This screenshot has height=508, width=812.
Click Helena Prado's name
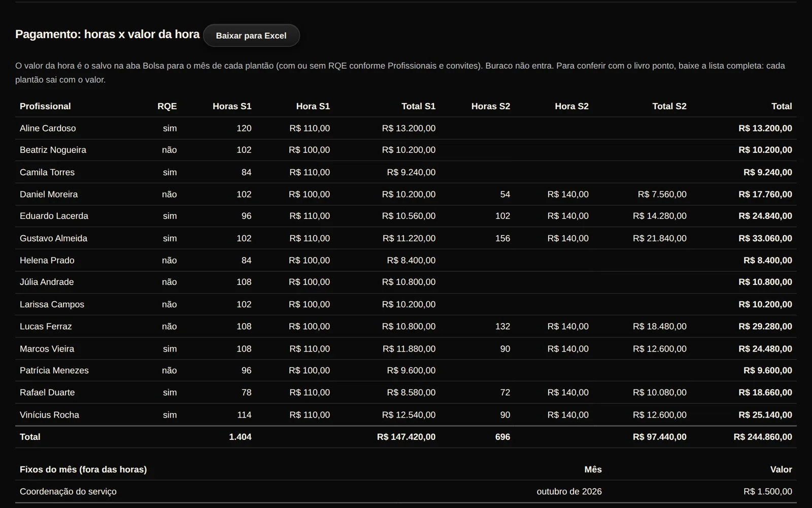[47, 260]
